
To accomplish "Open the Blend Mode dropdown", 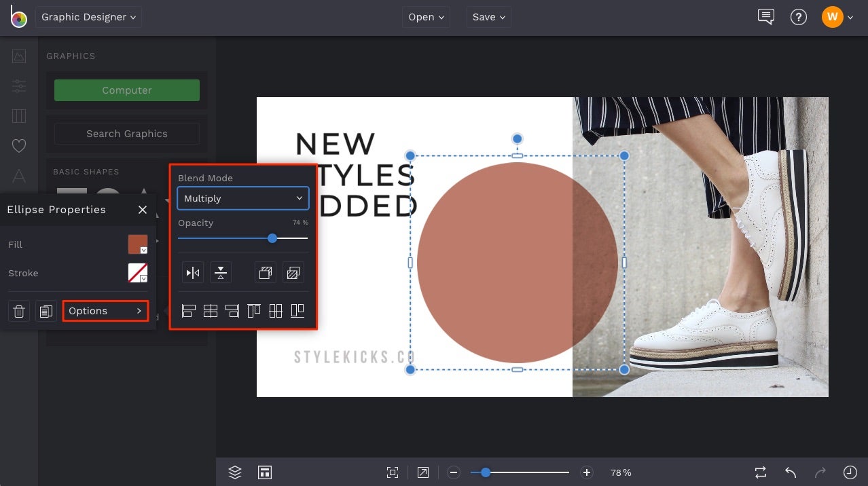I will (x=242, y=198).
